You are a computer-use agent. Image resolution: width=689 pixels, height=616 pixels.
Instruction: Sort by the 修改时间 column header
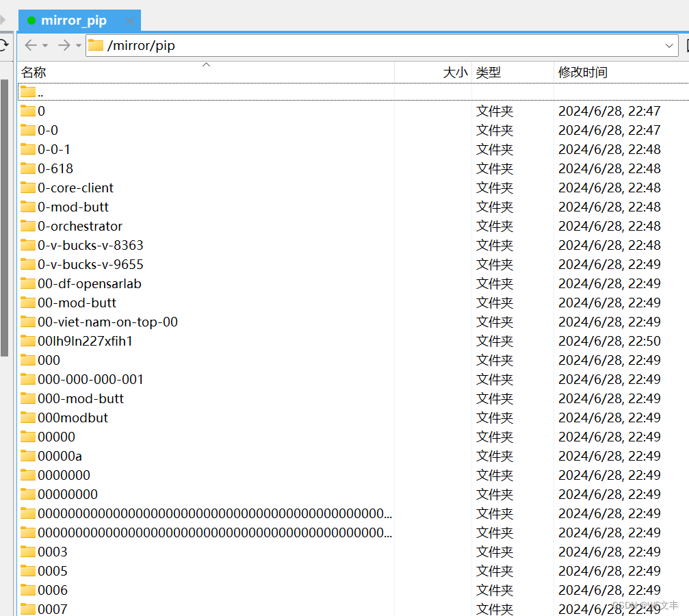click(621, 72)
